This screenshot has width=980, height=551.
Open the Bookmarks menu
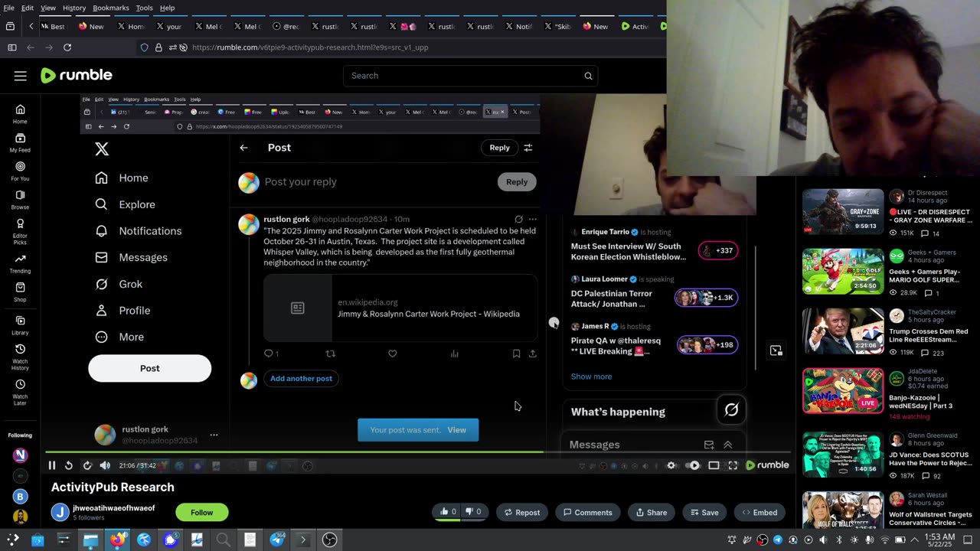(x=111, y=8)
